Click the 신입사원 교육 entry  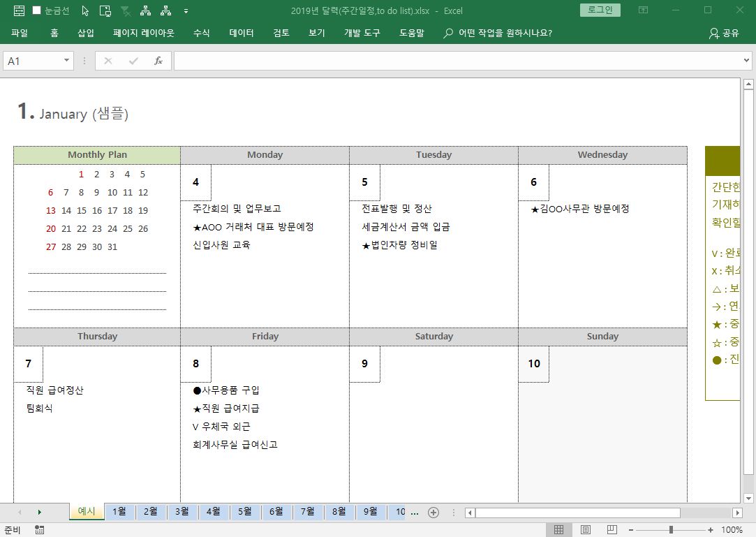(x=221, y=244)
